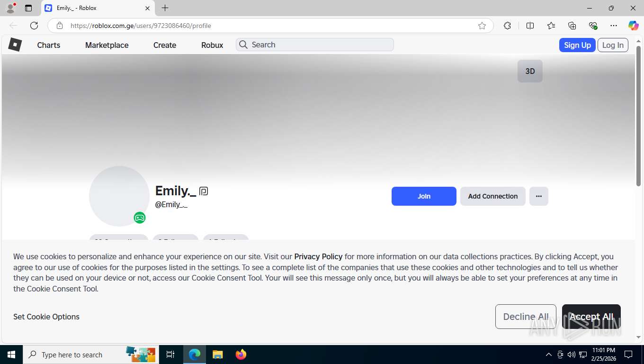Go back with browser back arrow
The image size is (644, 364).
13,26
